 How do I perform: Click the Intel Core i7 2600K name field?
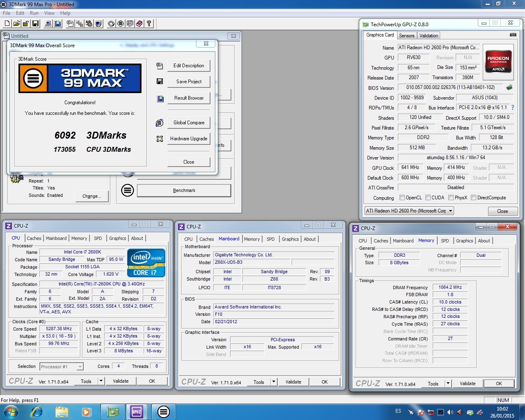[82, 252]
